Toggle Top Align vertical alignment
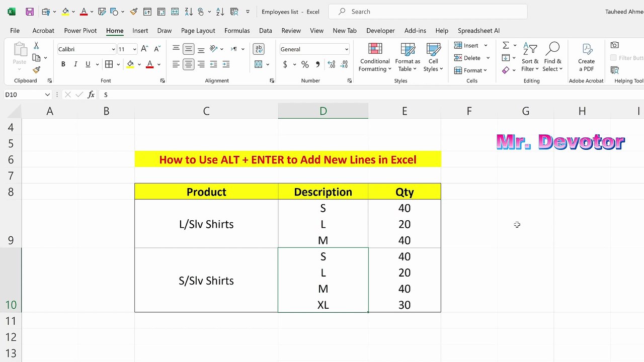This screenshot has height=362, width=644. coord(176,49)
